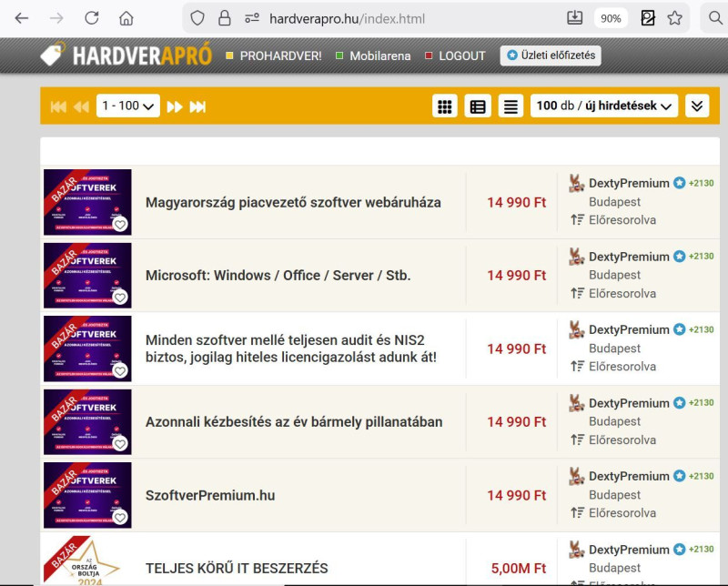Image resolution: width=728 pixels, height=586 pixels.
Task: Bookmark this page with the star icon
Action: pos(674,18)
